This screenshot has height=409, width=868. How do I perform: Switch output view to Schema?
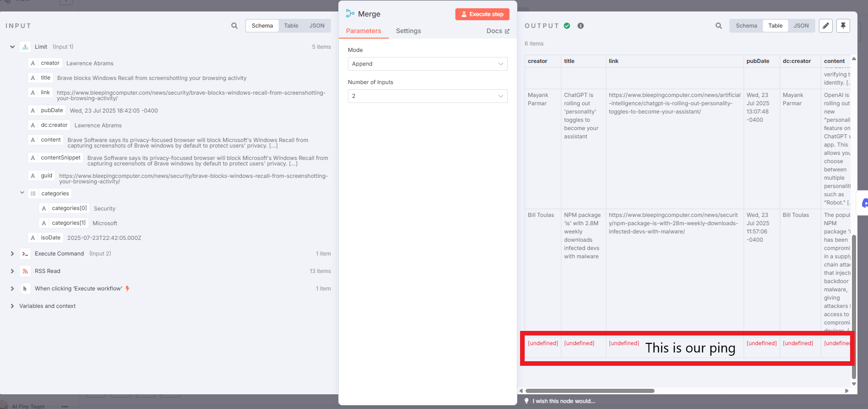coord(746,26)
